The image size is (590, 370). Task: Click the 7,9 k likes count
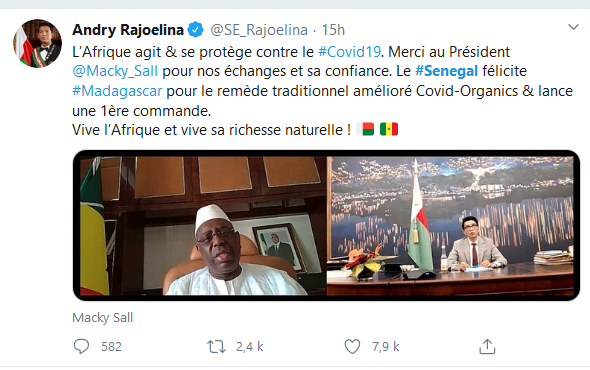(386, 347)
